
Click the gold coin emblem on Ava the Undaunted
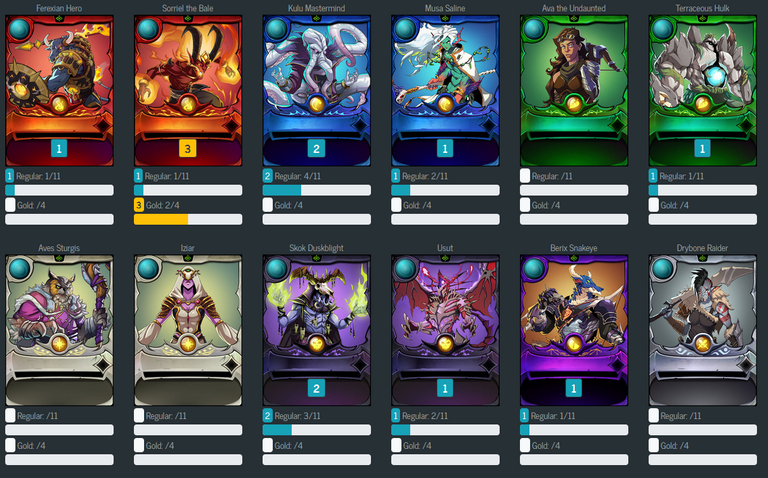click(574, 104)
